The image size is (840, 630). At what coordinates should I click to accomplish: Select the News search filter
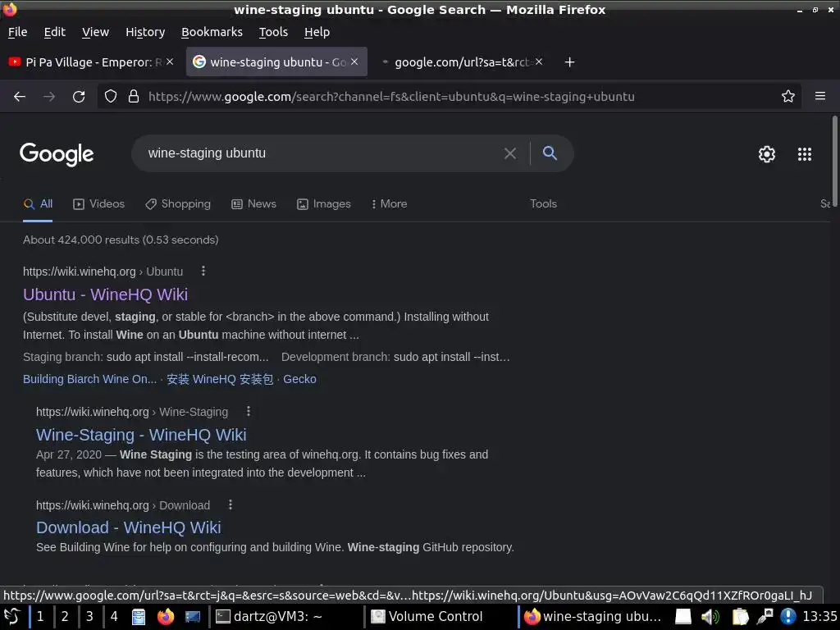254,203
